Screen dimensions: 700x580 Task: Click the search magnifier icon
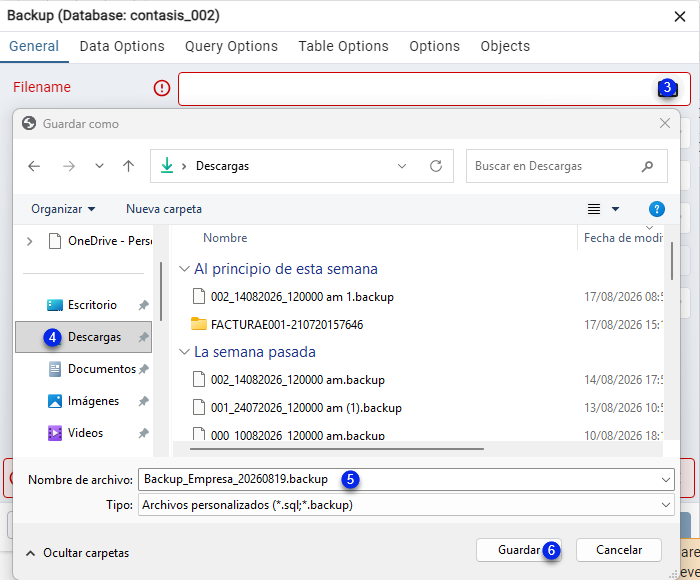(647, 167)
